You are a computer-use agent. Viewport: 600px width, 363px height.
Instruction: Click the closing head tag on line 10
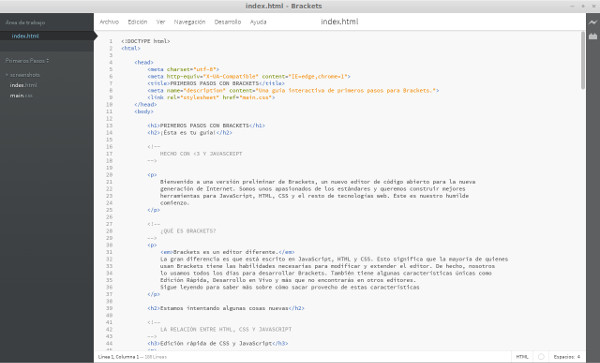(x=145, y=104)
